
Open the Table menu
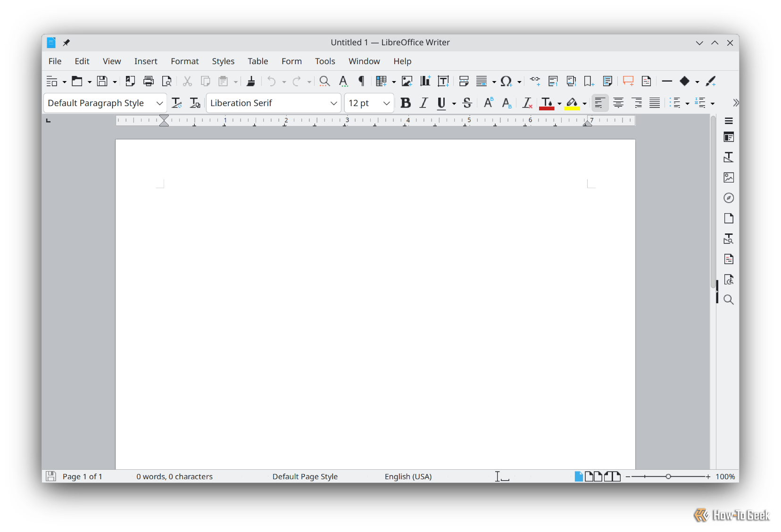(258, 61)
